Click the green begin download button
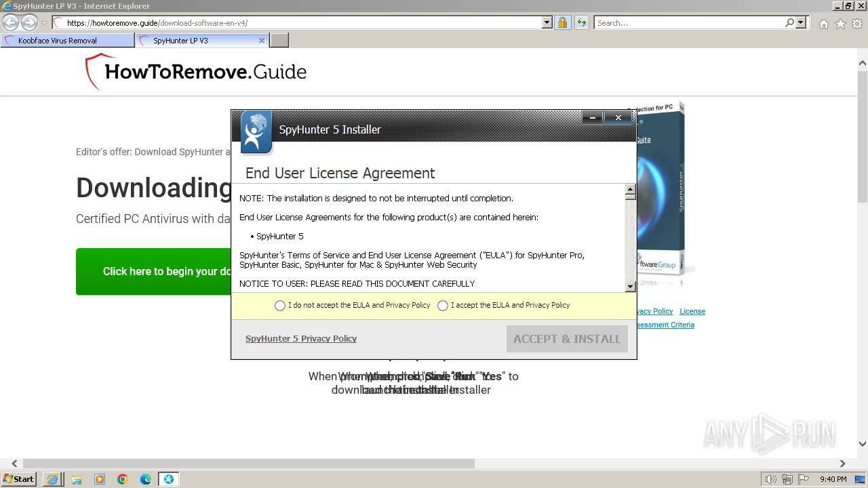Screen dimensions: 868x488 click(x=153, y=271)
